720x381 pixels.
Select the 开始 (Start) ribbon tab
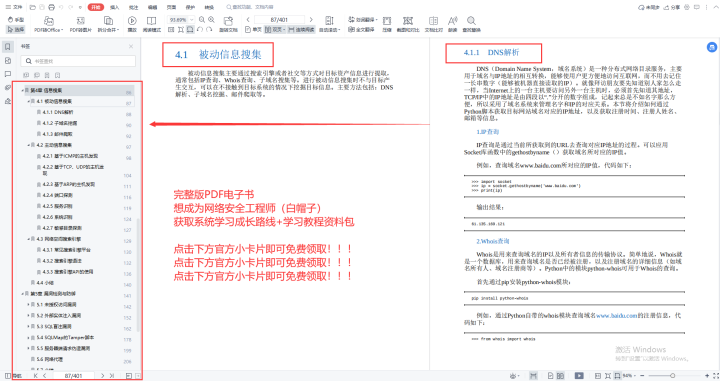pyautogui.click(x=96, y=7)
